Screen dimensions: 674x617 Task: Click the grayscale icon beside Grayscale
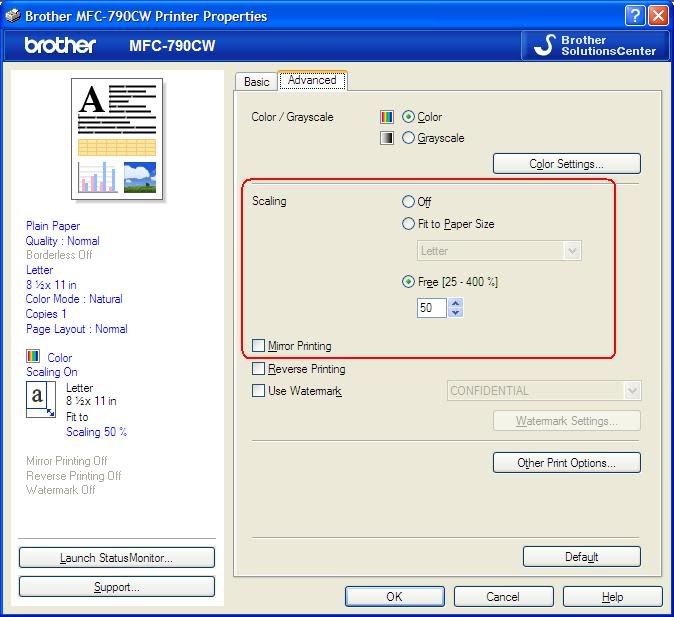(387, 138)
